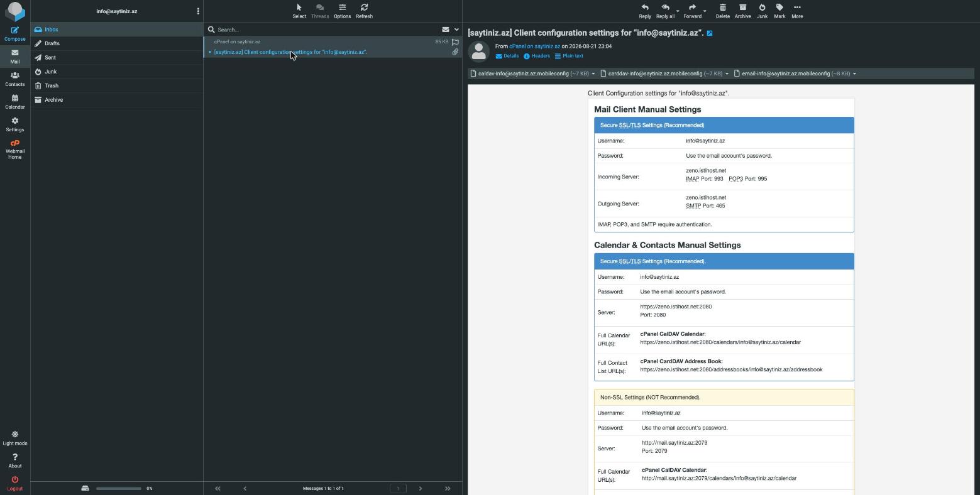Archive the open message

click(743, 11)
